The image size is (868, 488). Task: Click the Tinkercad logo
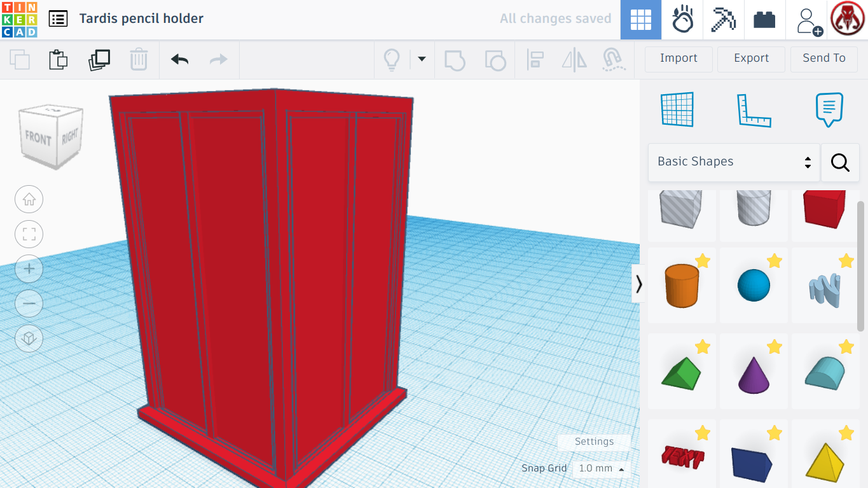20,19
